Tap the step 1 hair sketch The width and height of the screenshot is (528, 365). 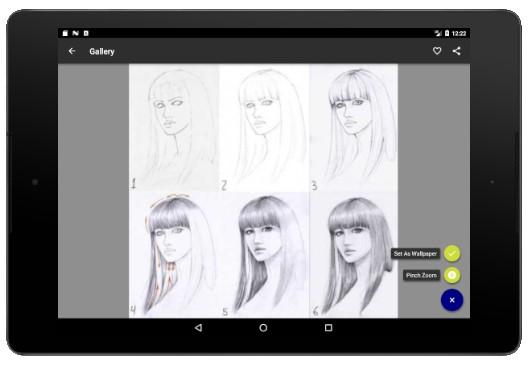(x=174, y=128)
